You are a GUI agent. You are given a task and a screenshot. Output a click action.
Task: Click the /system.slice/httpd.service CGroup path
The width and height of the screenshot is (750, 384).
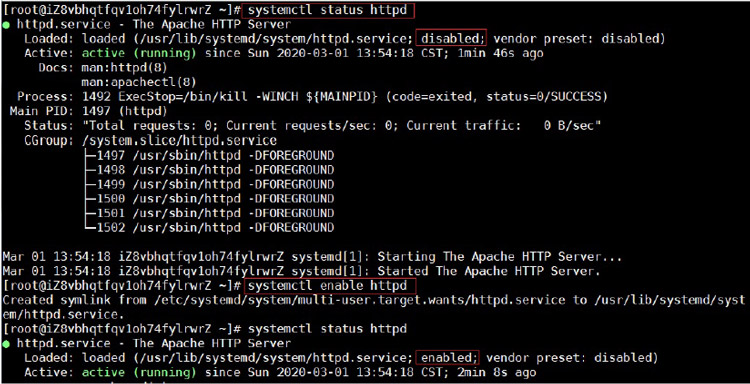[x=179, y=141]
